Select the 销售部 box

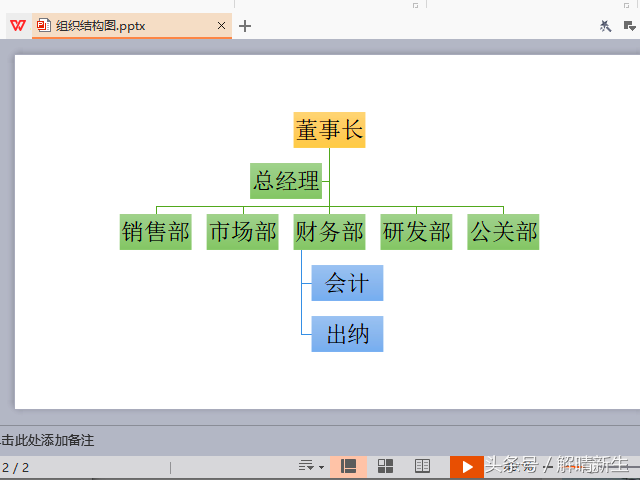pyautogui.click(x=156, y=232)
